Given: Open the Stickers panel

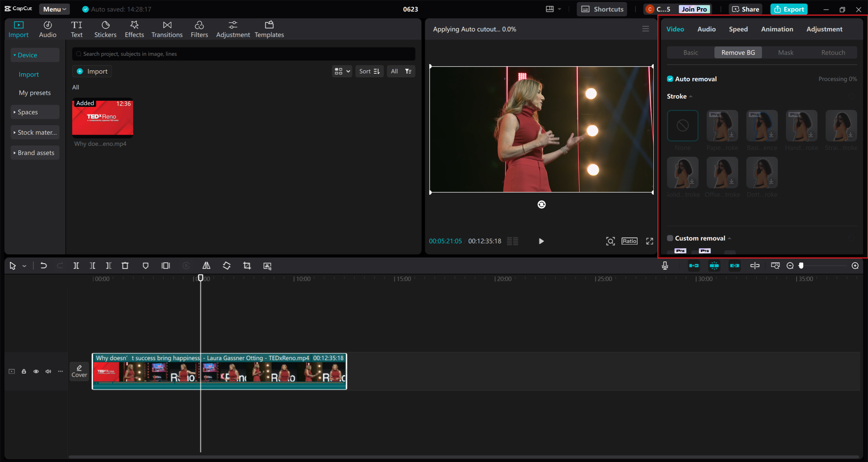Looking at the screenshot, I should 105,29.
